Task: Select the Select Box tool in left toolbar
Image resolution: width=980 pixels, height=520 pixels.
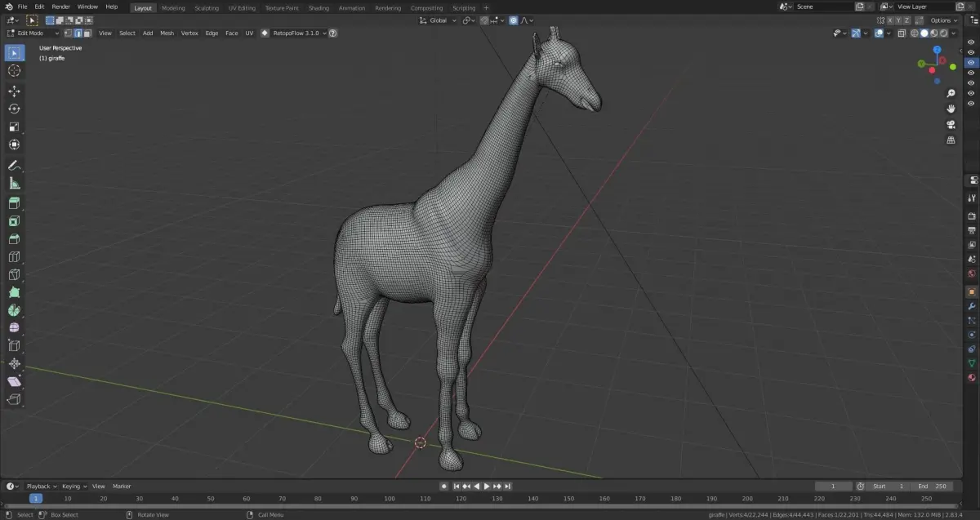Action: click(x=14, y=53)
